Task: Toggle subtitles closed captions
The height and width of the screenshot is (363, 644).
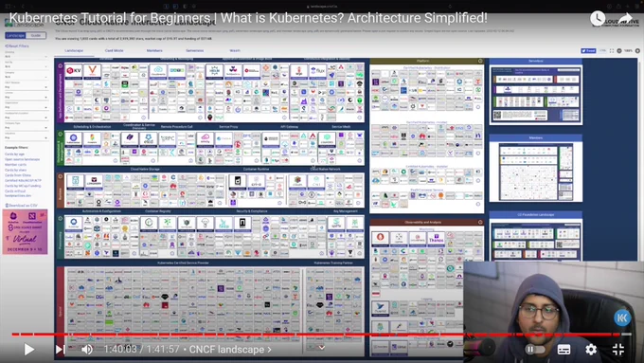Action: point(563,350)
